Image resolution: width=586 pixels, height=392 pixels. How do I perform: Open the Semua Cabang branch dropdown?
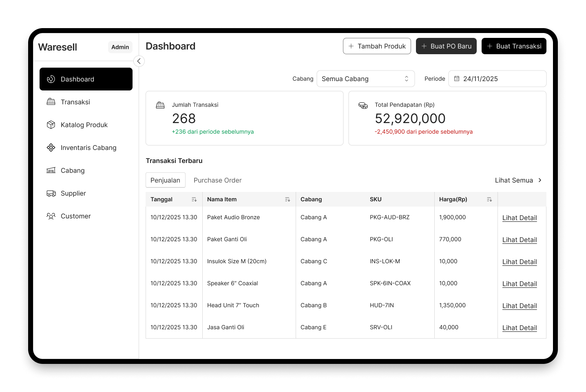[365, 79]
